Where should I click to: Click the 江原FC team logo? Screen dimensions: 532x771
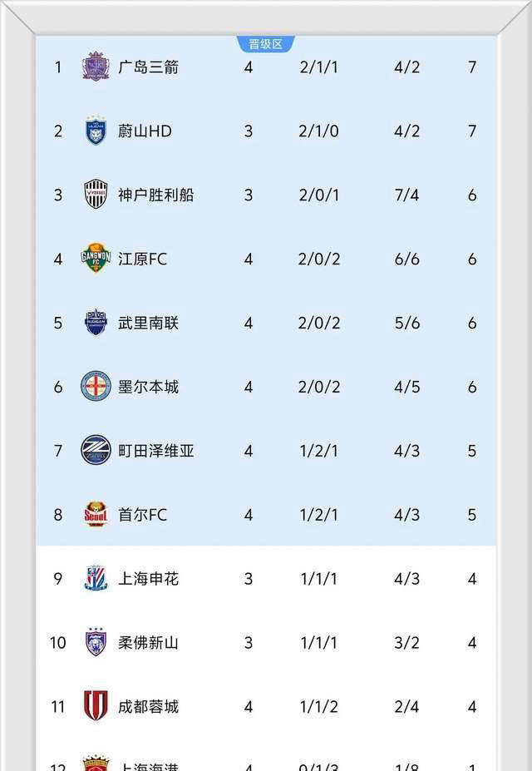tap(96, 259)
